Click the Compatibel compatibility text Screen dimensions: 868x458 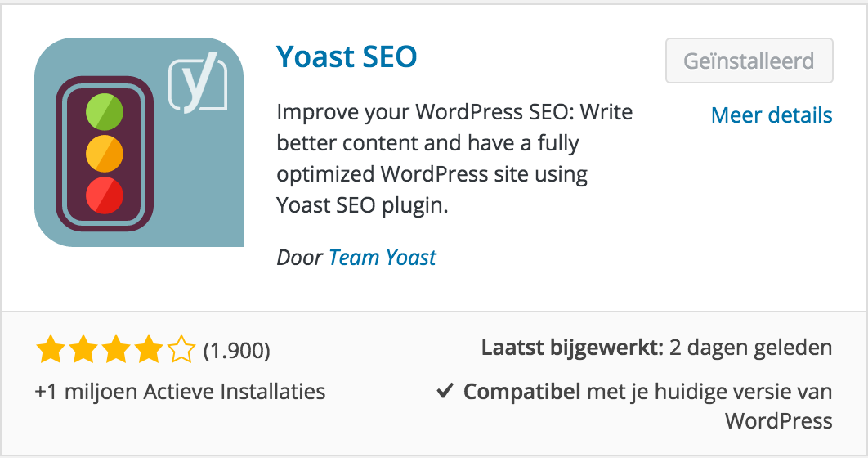(522, 392)
